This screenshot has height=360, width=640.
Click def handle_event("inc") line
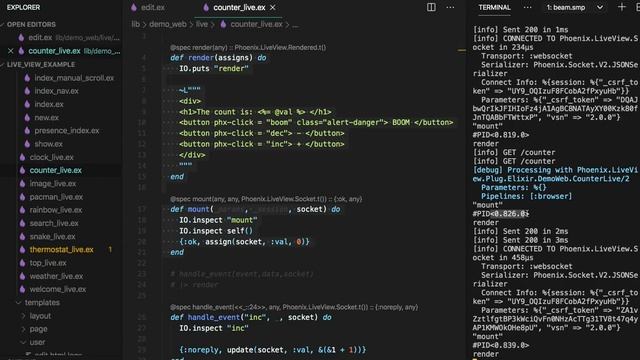click(x=251, y=317)
